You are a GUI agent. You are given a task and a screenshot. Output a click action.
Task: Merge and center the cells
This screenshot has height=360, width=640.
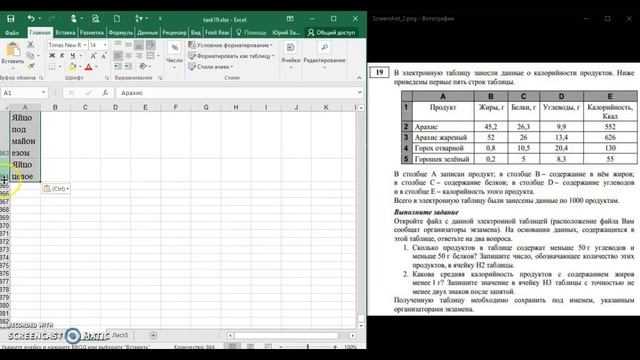point(151,56)
